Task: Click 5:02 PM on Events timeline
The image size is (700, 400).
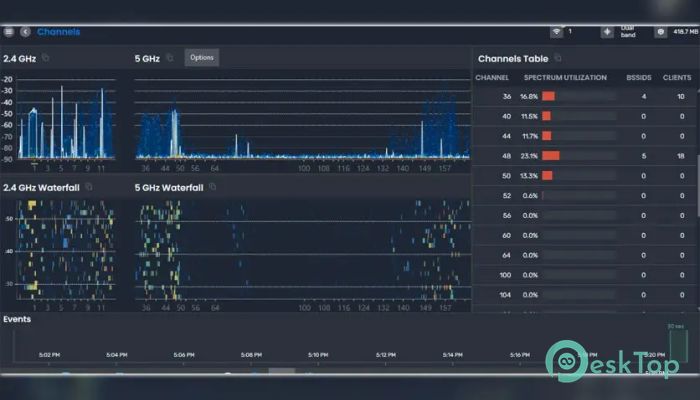Action: point(49,355)
